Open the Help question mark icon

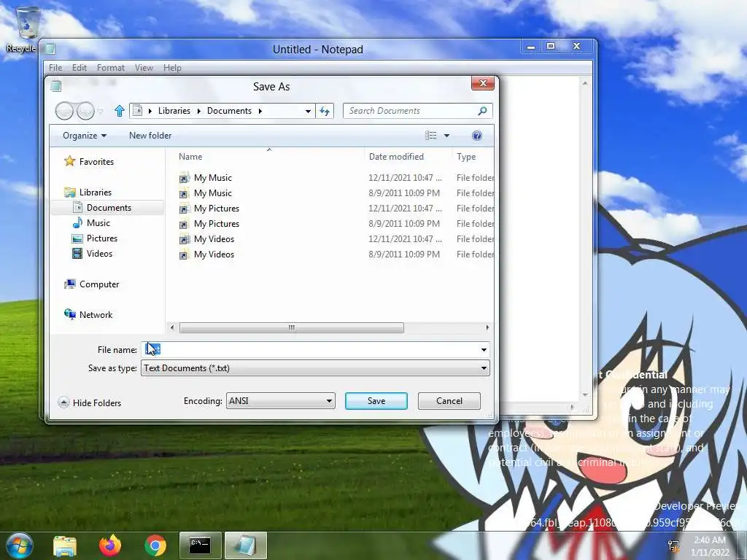pos(476,136)
